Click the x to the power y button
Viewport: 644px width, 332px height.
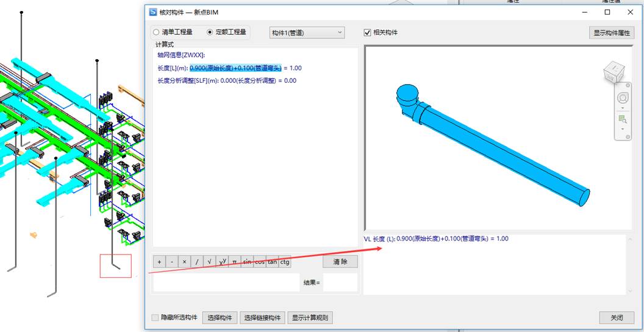point(222,262)
